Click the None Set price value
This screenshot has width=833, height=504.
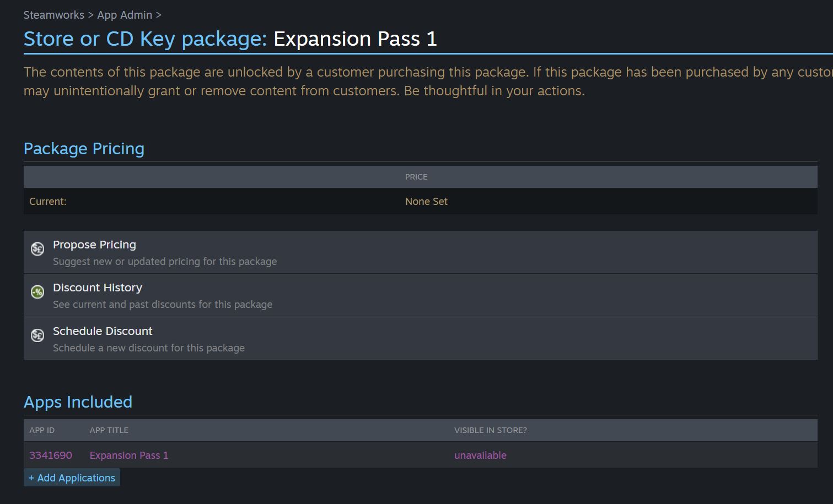coord(426,201)
